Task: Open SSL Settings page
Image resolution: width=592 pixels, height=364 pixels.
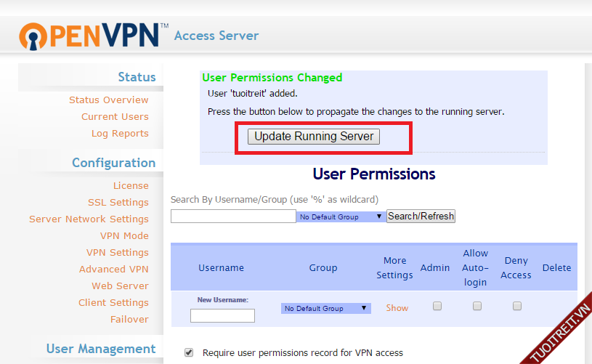Action: [x=118, y=203]
